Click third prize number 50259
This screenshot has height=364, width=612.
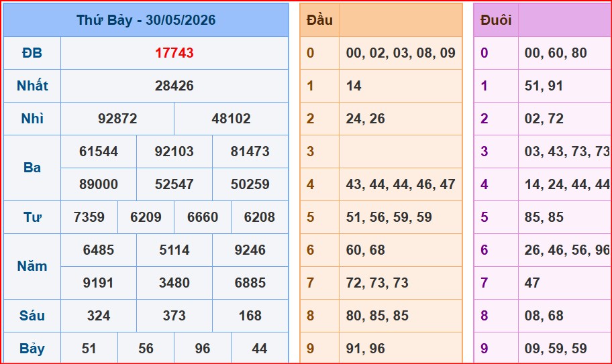point(250,184)
